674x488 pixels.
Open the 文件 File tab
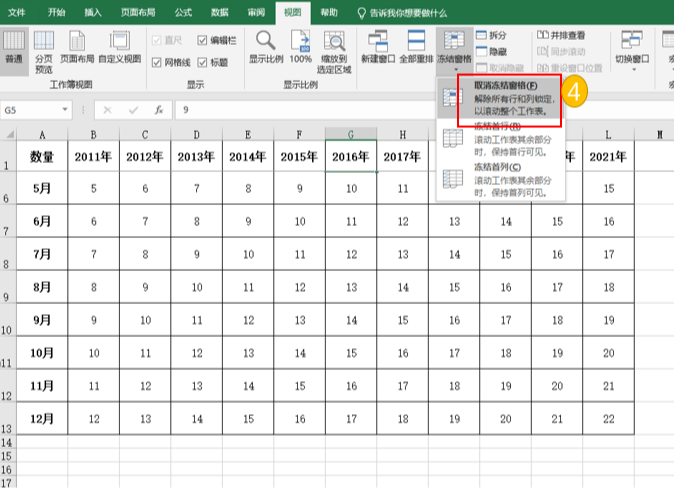pos(16,12)
